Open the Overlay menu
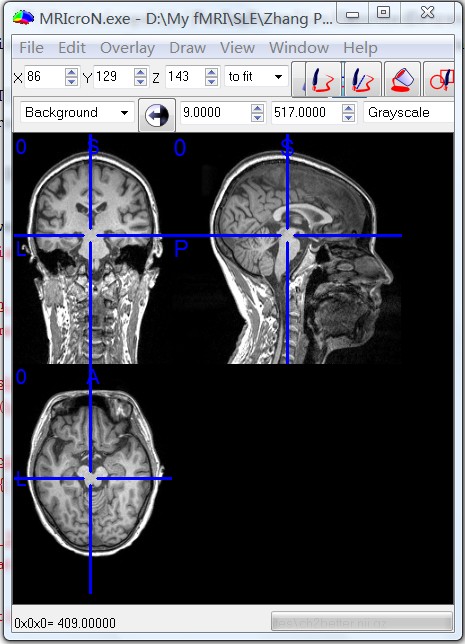The image size is (465, 644). point(127,48)
